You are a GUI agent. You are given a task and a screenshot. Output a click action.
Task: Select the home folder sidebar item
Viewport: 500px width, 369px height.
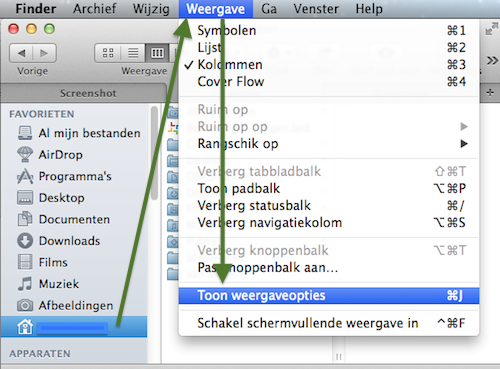point(74,327)
